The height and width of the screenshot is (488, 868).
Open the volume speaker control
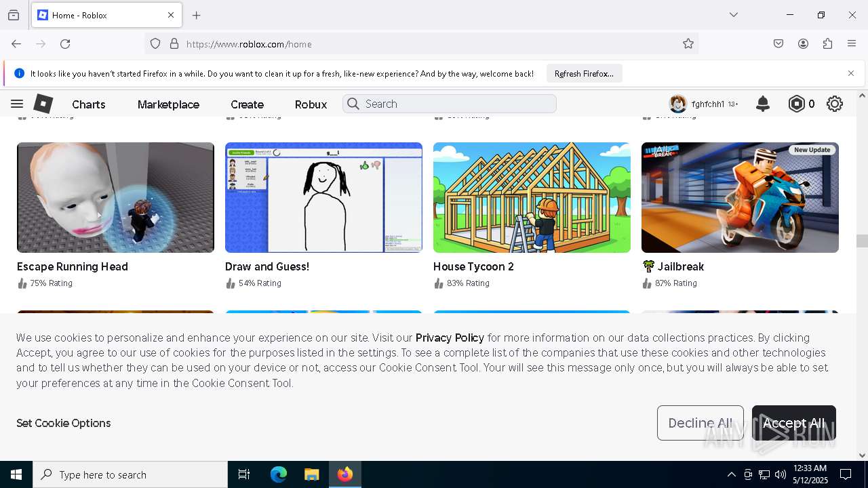[x=781, y=474]
